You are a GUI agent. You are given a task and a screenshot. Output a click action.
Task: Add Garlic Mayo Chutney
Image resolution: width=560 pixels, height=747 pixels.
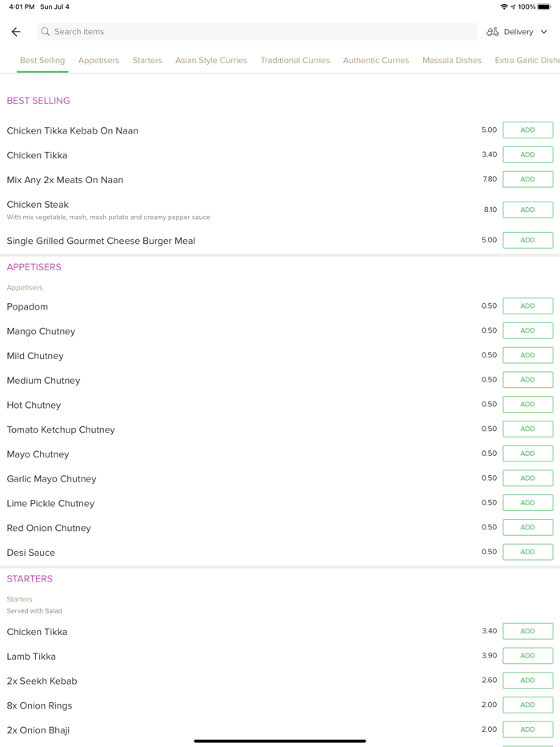pos(527,478)
